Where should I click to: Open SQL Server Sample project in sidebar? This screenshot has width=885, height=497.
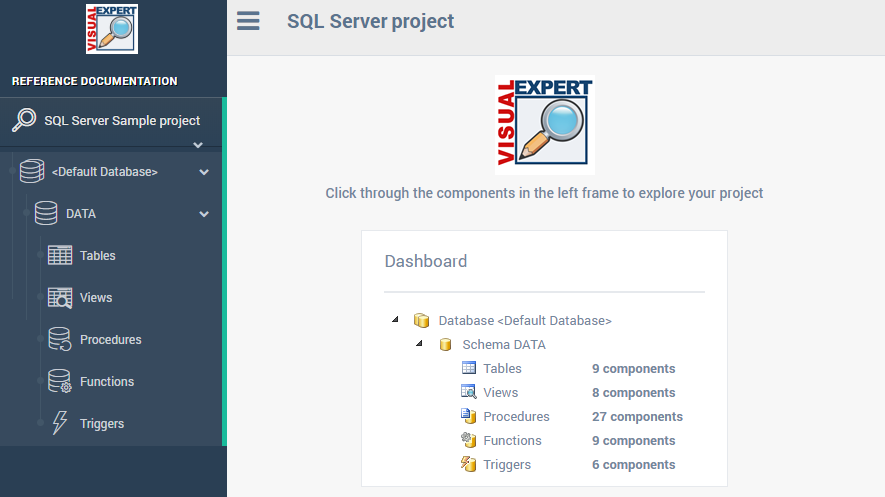click(x=122, y=121)
